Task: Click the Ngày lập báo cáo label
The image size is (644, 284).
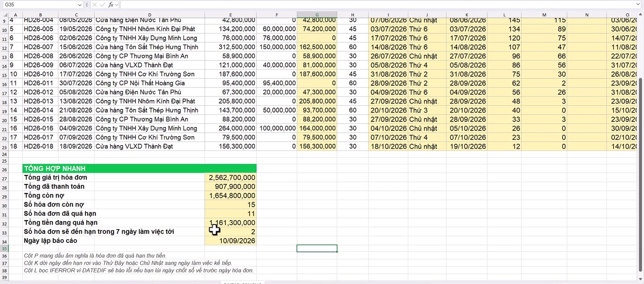Action: tap(50, 241)
